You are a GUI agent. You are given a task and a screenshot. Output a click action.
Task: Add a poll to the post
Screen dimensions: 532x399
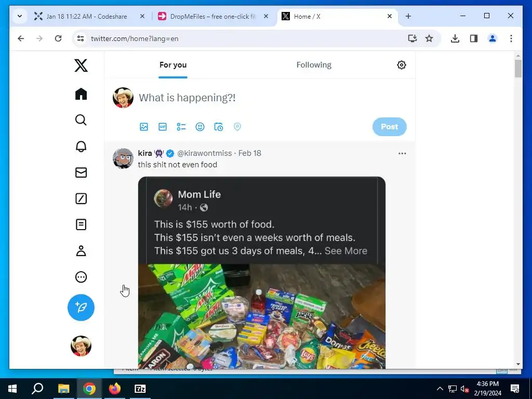coord(181,127)
